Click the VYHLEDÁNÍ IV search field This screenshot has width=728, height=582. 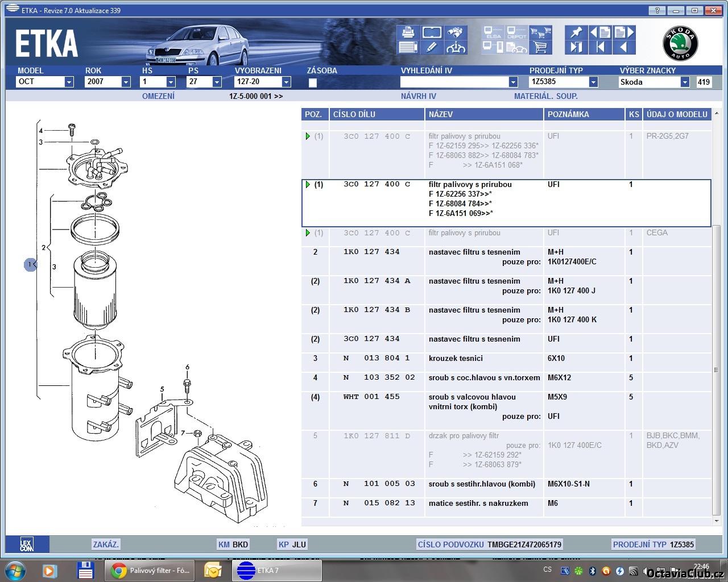454,82
